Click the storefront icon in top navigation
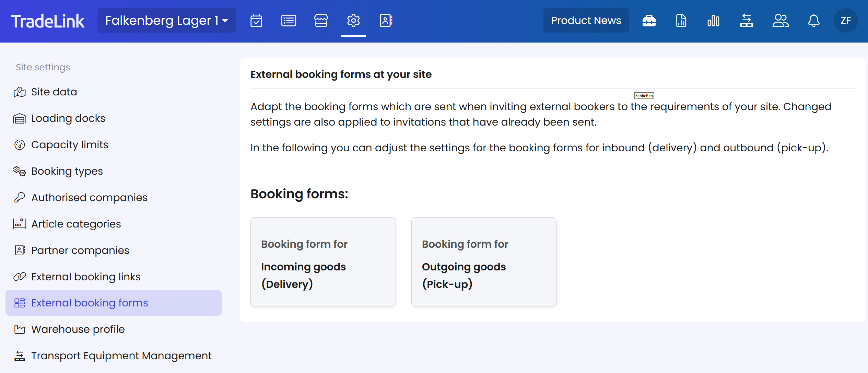This screenshot has width=868, height=373. tap(321, 21)
